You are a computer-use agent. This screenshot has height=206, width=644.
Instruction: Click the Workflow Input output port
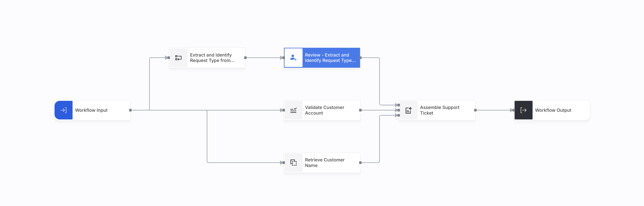pyautogui.click(x=130, y=110)
